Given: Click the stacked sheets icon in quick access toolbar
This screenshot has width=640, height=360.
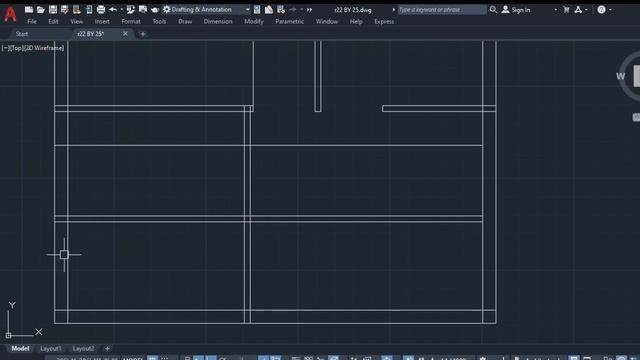Looking at the screenshot, I should (269, 9).
